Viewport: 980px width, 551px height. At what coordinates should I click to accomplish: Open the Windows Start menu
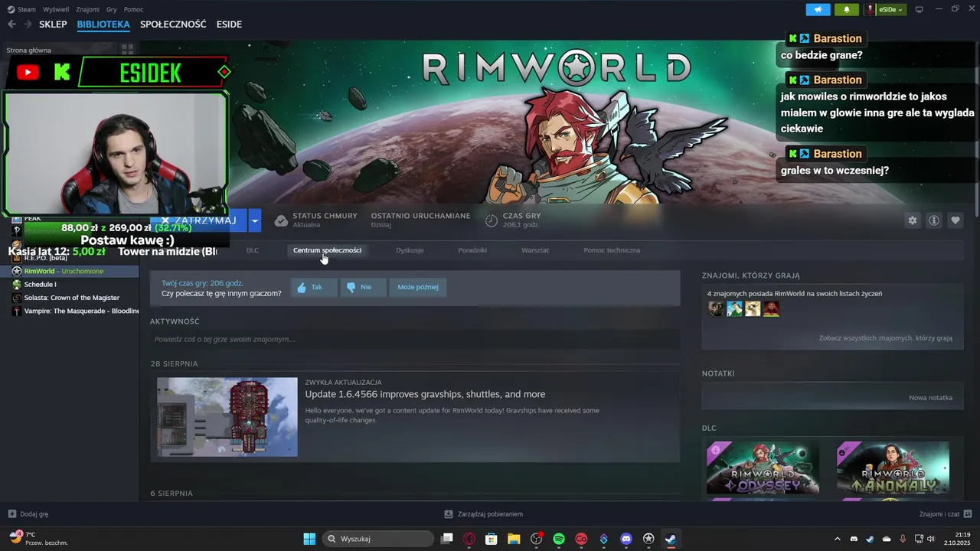pyautogui.click(x=309, y=539)
